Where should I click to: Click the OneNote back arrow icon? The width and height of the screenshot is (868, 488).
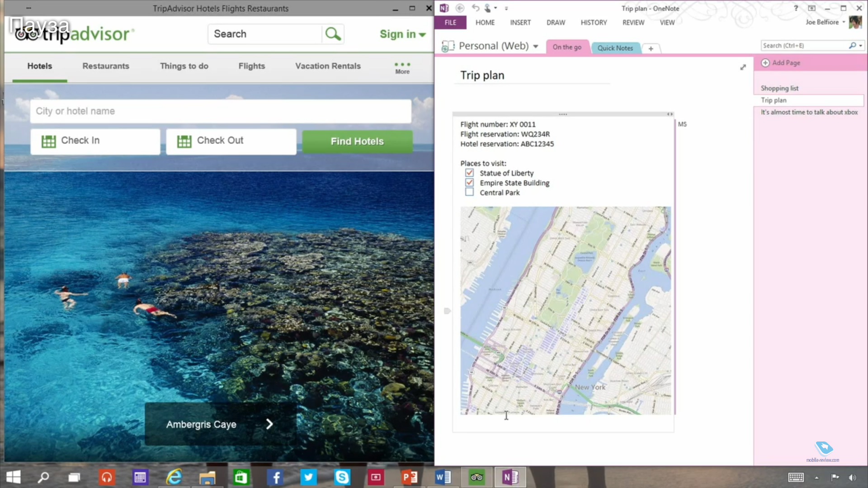[x=460, y=8]
